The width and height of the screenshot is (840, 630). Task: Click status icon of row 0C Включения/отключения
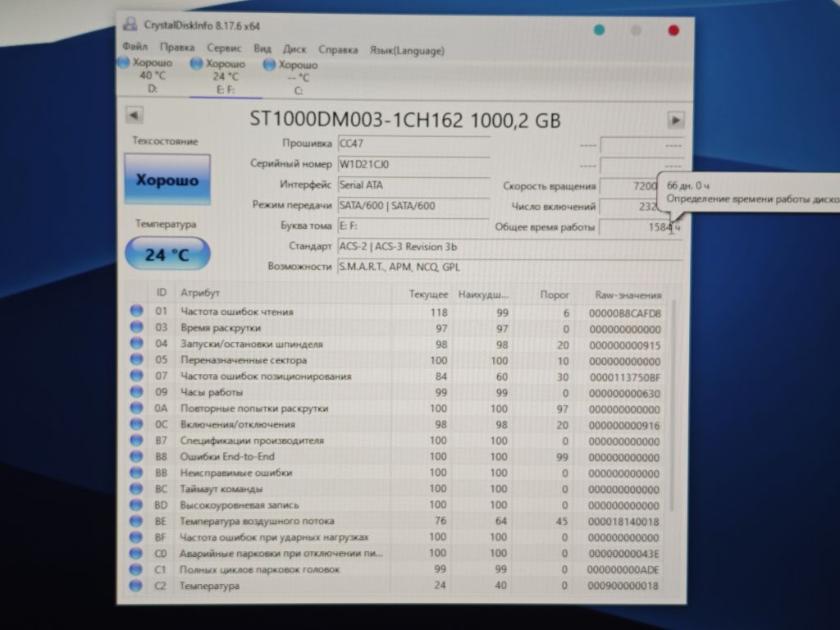[x=137, y=423]
